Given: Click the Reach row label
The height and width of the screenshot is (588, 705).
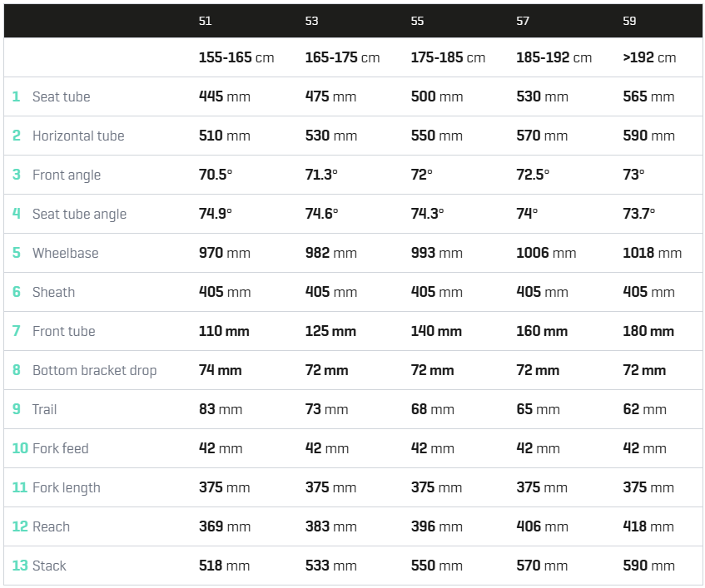Looking at the screenshot, I should pyautogui.click(x=52, y=526).
